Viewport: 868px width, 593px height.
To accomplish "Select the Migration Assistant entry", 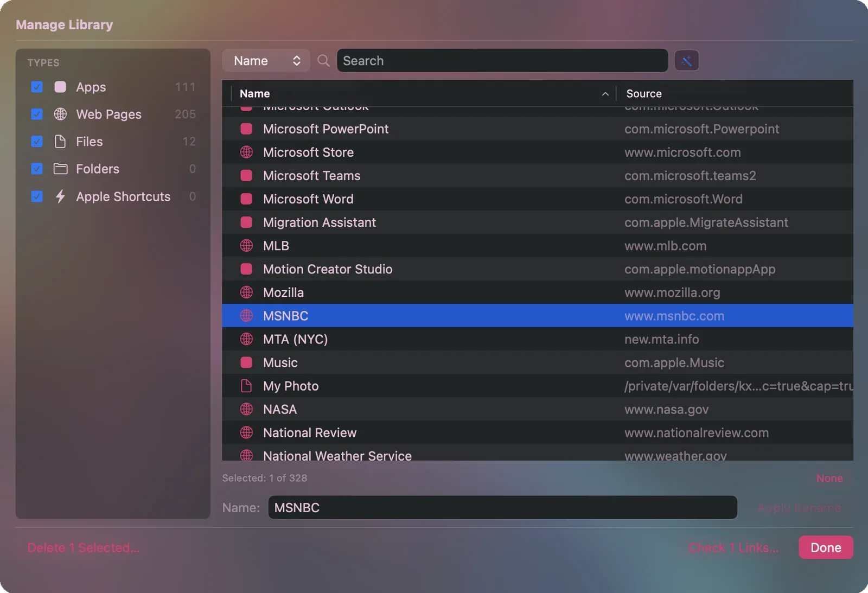I will 537,222.
